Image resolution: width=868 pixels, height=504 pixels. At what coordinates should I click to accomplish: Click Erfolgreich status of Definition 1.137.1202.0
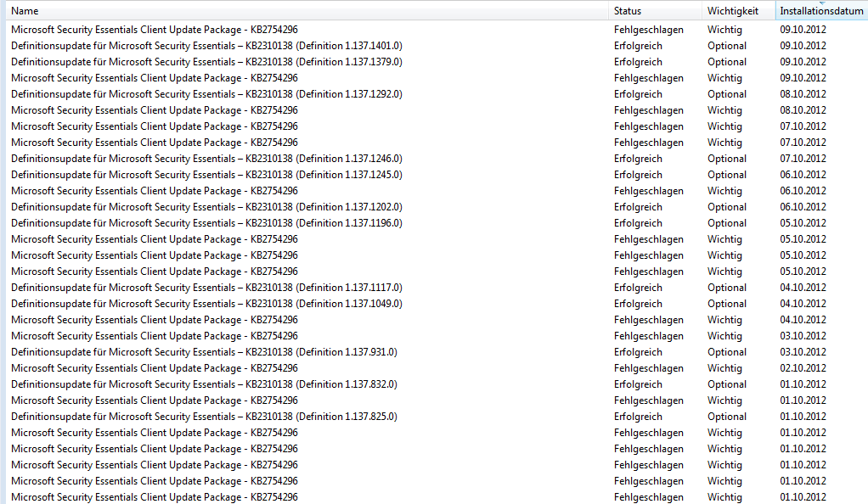tap(638, 207)
